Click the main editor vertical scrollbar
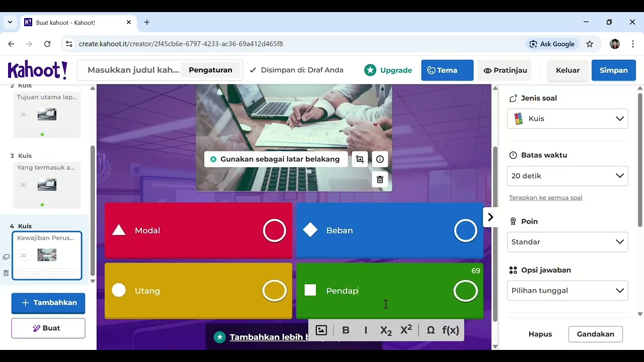644x362 pixels. click(x=495, y=234)
